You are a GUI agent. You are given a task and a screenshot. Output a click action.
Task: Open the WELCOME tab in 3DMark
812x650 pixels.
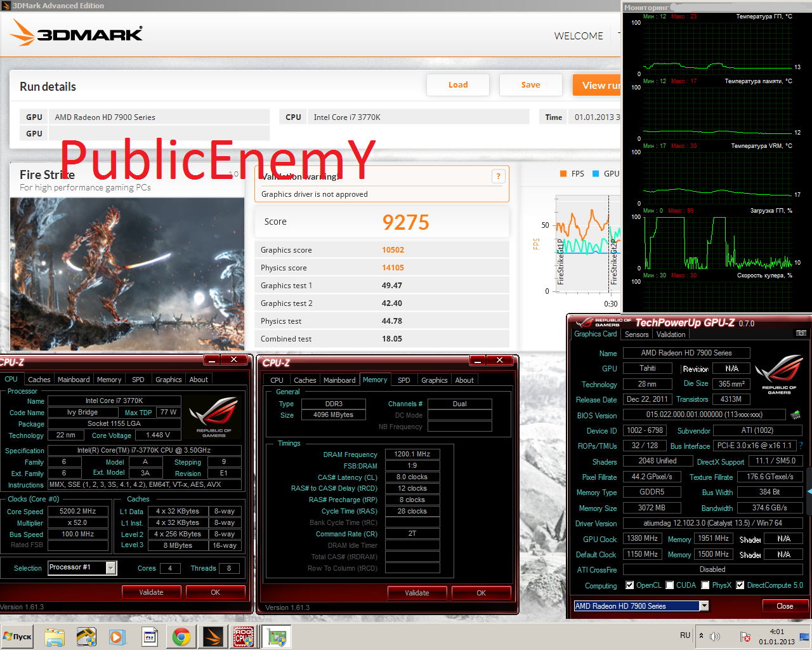(x=579, y=36)
